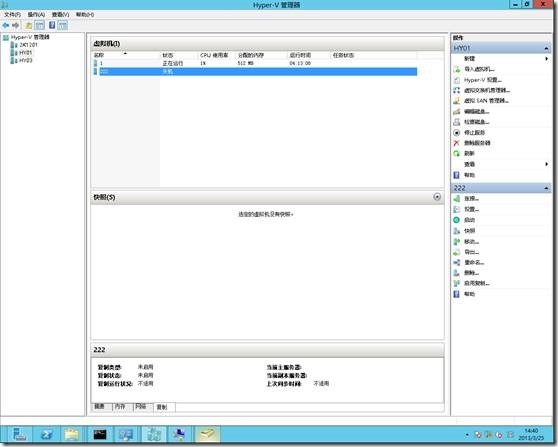558x447 pixels.
Task: Open File Explorer from the taskbar
Action: [72, 435]
